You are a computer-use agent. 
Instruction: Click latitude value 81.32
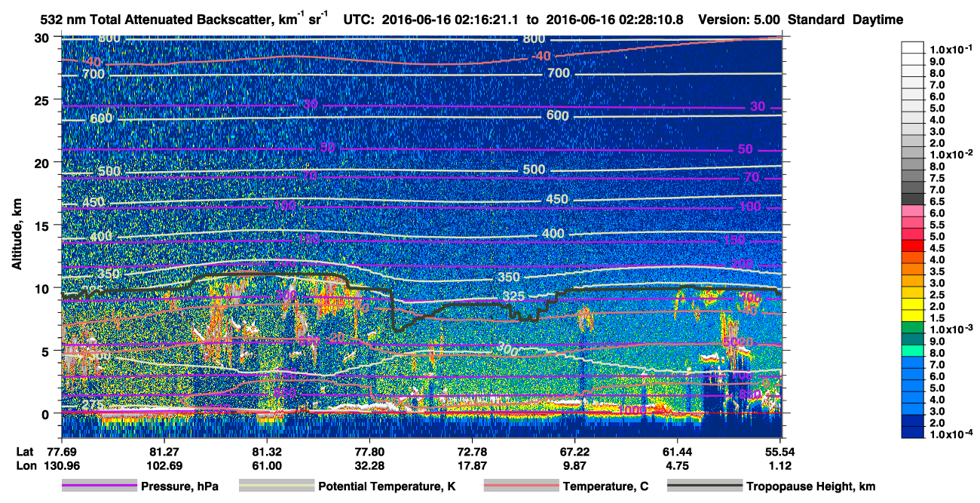point(266,450)
